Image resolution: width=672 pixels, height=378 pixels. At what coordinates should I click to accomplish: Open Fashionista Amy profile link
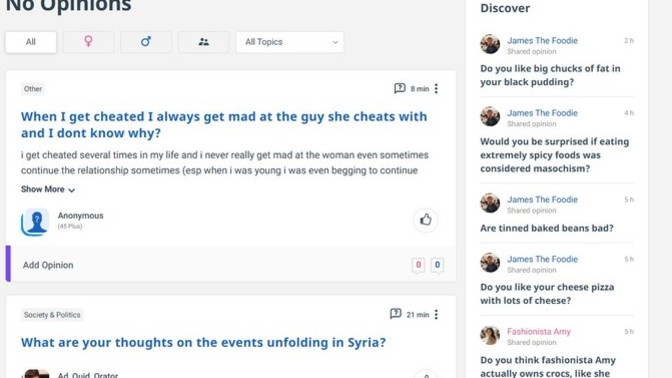(x=539, y=332)
